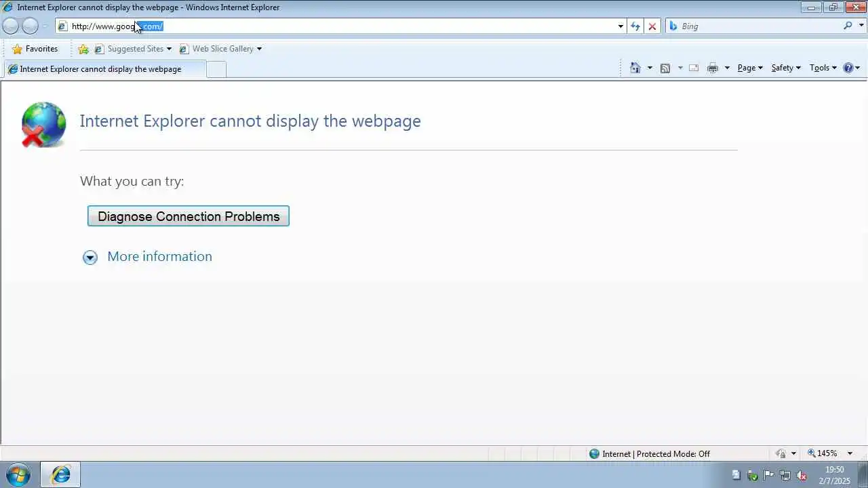868x488 pixels.
Task: Open a new blank tab
Action: (216, 69)
